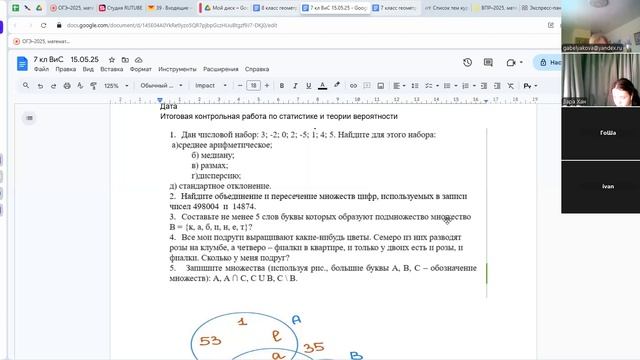Screen dimensions: 640x360
Task: Open the Инструменты menu
Action: coord(178,69)
